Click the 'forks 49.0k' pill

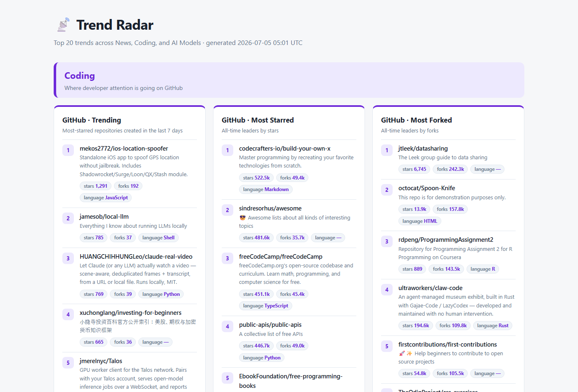click(x=292, y=346)
